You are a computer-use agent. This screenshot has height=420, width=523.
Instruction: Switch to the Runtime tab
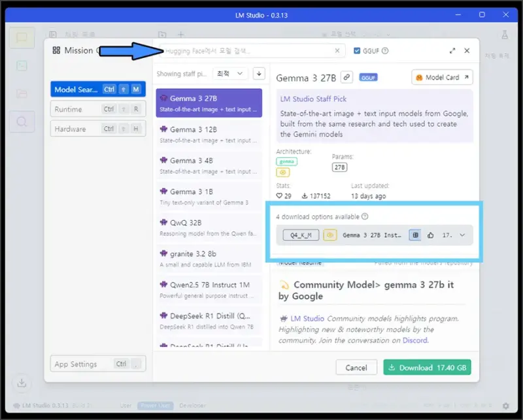tap(98, 109)
